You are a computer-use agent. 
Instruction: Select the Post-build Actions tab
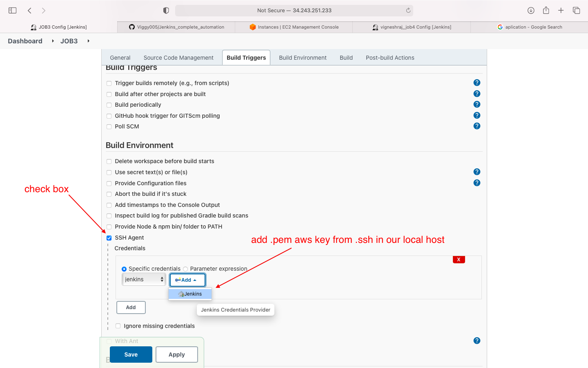pyautogui.click(x=390, y=58)
